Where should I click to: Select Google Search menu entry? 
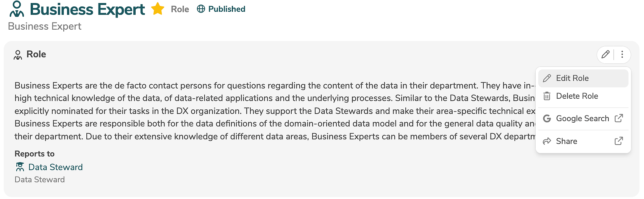tap(582, 118)
